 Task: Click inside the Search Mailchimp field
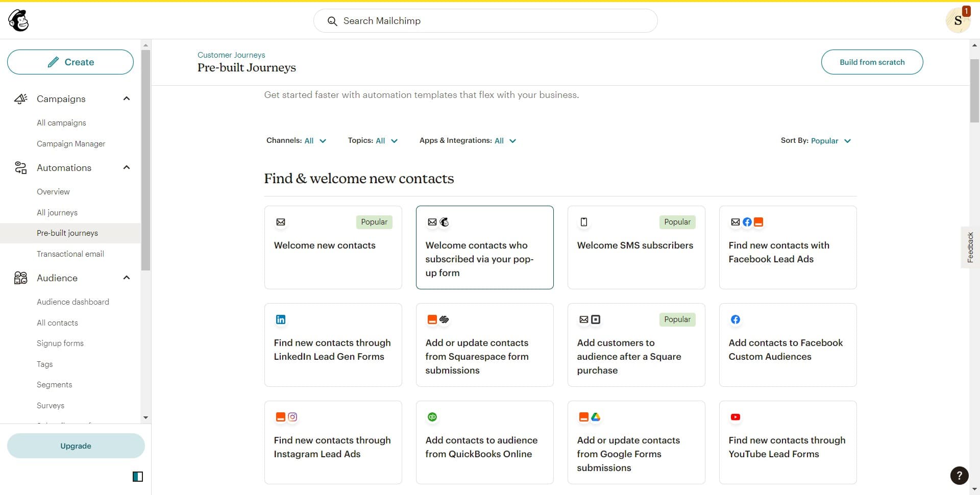tap(485, 21)
